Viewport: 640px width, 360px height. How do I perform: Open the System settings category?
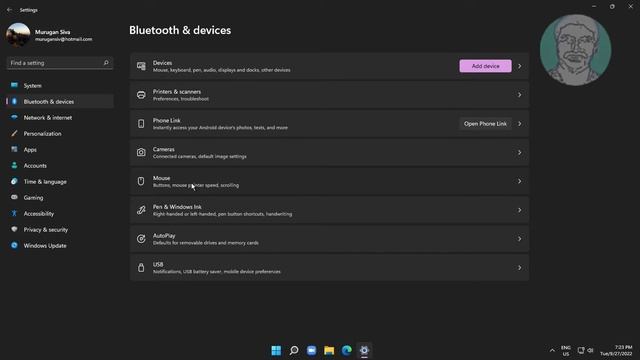click(x=60, y=85)
